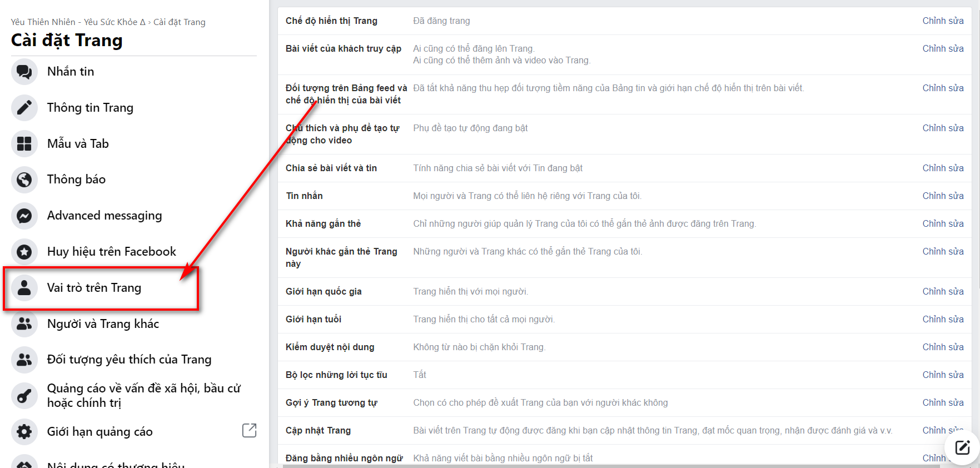The width and height of the screenshot is (980, 468).
Task: Click the guitar icon for Quảng cáo về vấn đề
Action: pos(24,396)
